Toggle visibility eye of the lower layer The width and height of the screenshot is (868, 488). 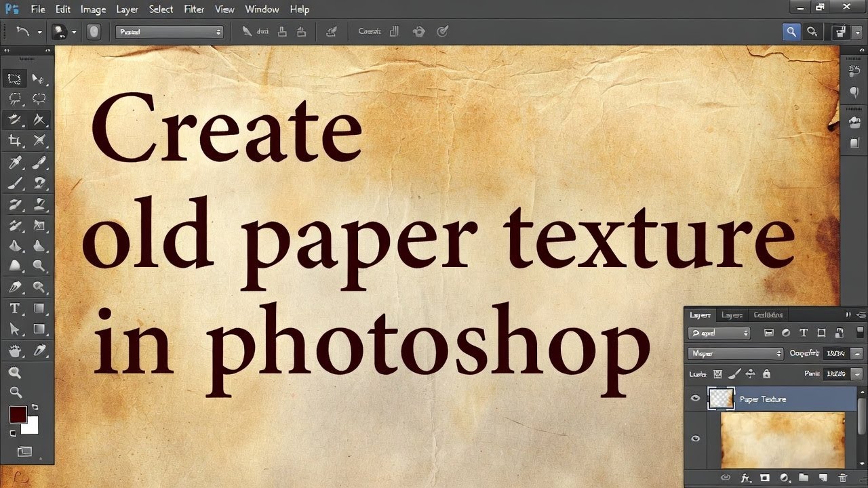[x=695, y=439]
